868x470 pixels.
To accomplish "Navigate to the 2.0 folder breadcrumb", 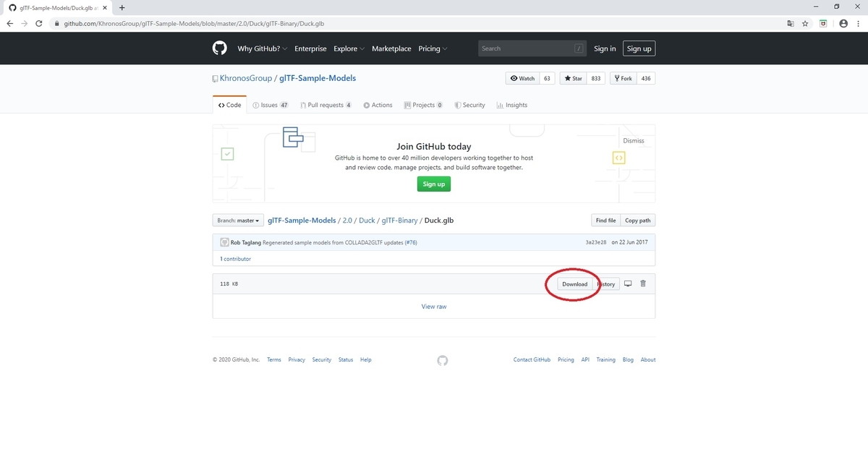I will [347, 221].
